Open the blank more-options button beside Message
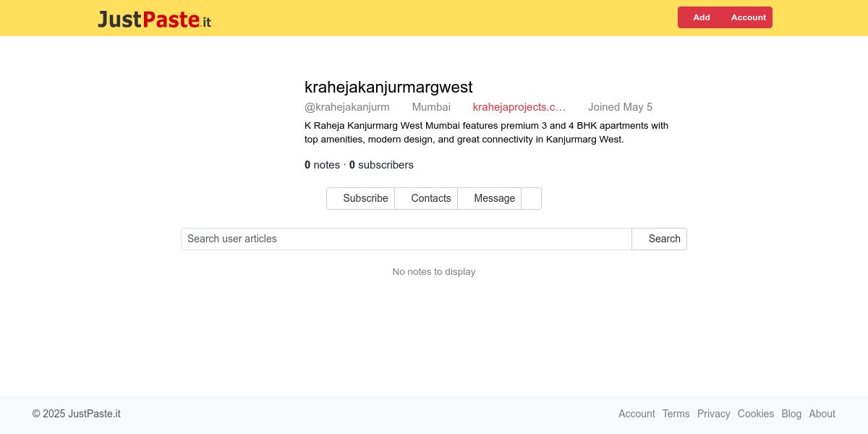 point(531,198)
